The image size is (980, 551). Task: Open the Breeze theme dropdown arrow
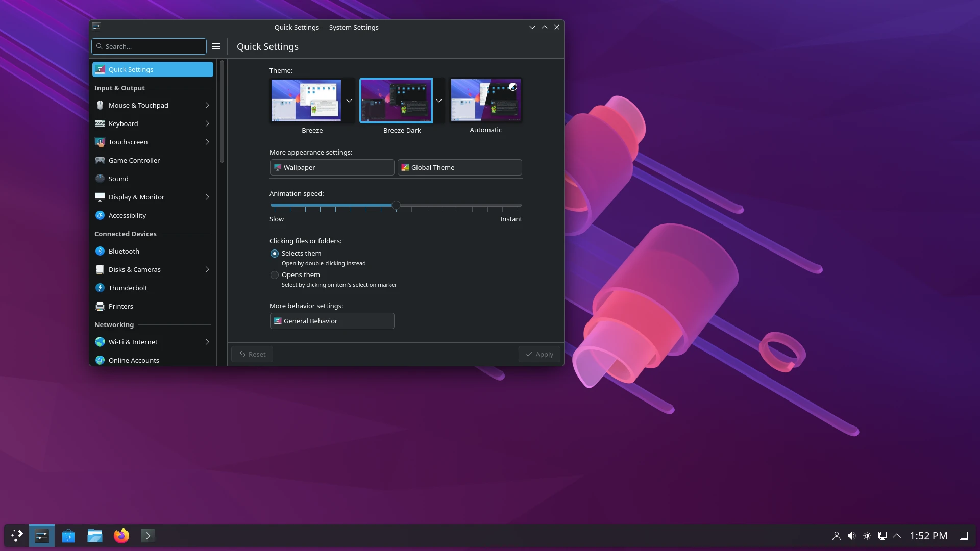tap(349, 101)
